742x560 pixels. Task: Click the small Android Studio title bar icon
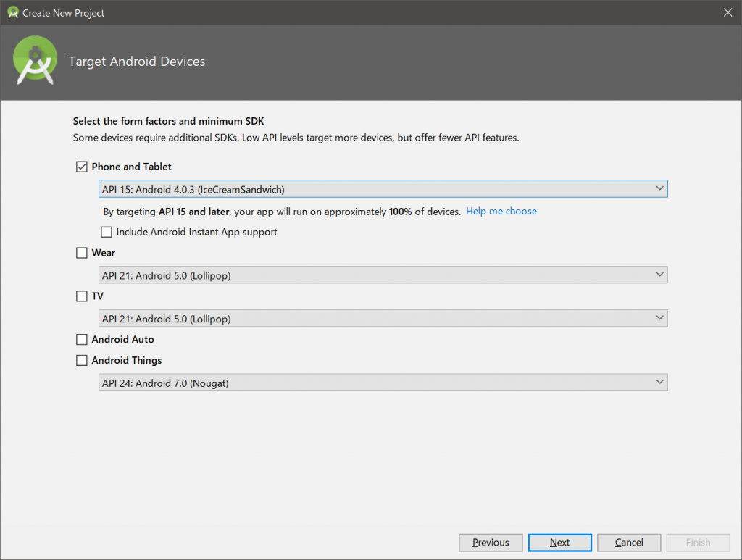coord(12,12)
